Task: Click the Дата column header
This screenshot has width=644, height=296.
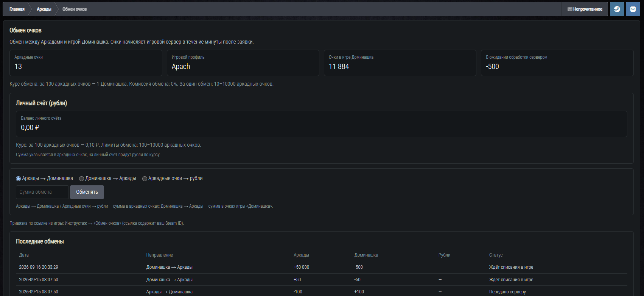Action: coord(24,255)
